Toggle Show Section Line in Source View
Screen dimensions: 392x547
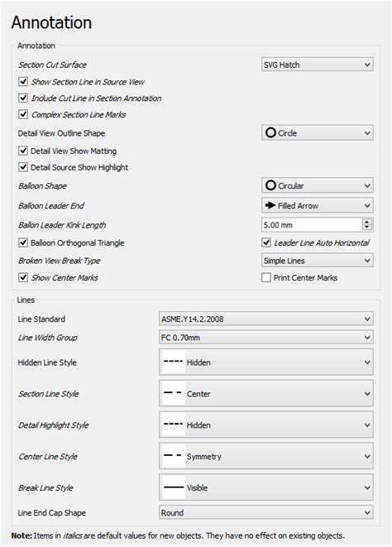[23, 82]
